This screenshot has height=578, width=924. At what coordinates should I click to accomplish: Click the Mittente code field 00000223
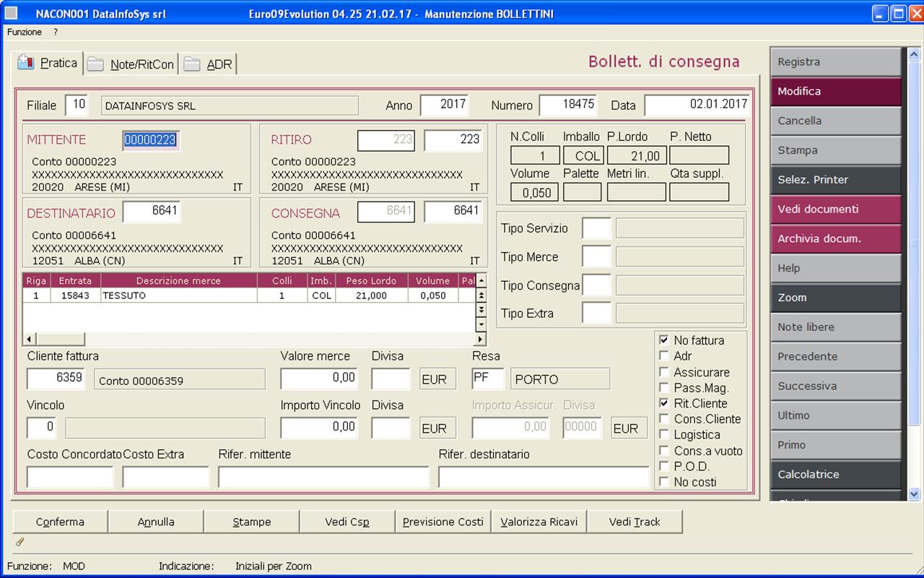151,140
